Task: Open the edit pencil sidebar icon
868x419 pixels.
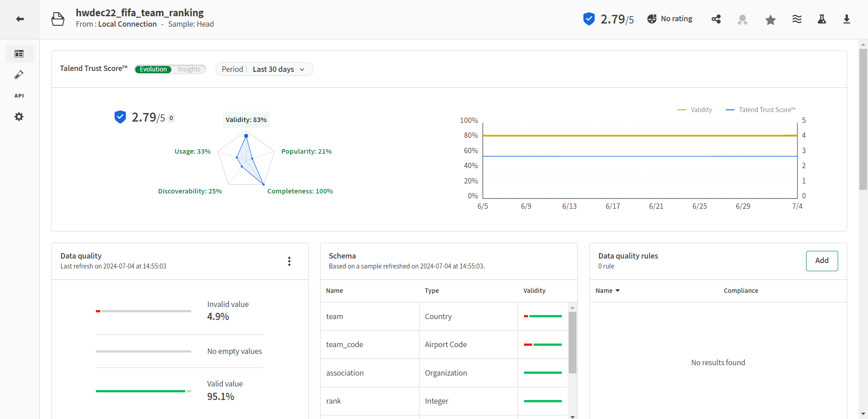Action: pyautogui.click(x=19, y=75)
